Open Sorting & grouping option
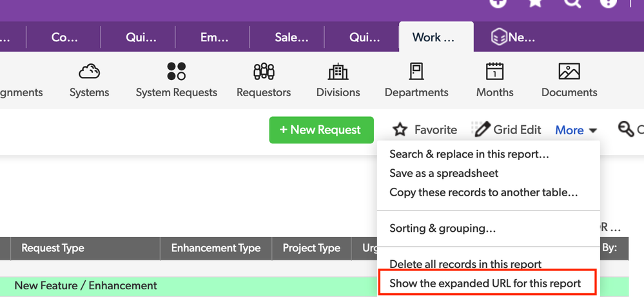 442,229
